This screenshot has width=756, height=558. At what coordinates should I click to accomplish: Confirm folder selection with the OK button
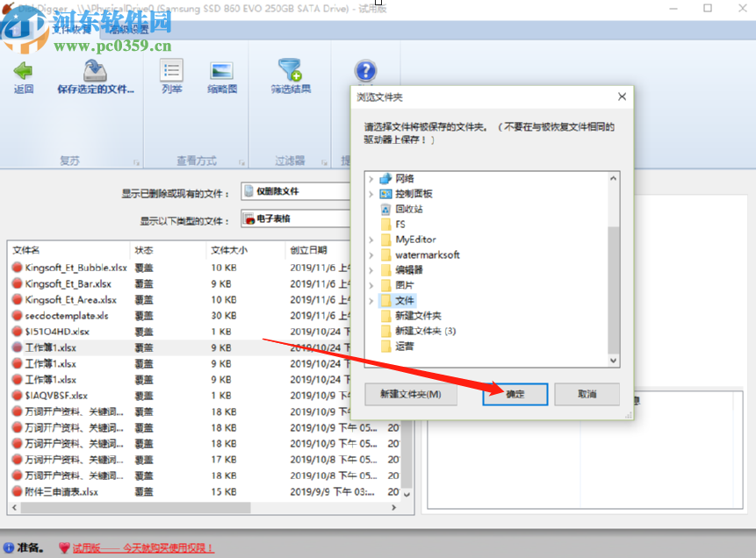[515, 394]
